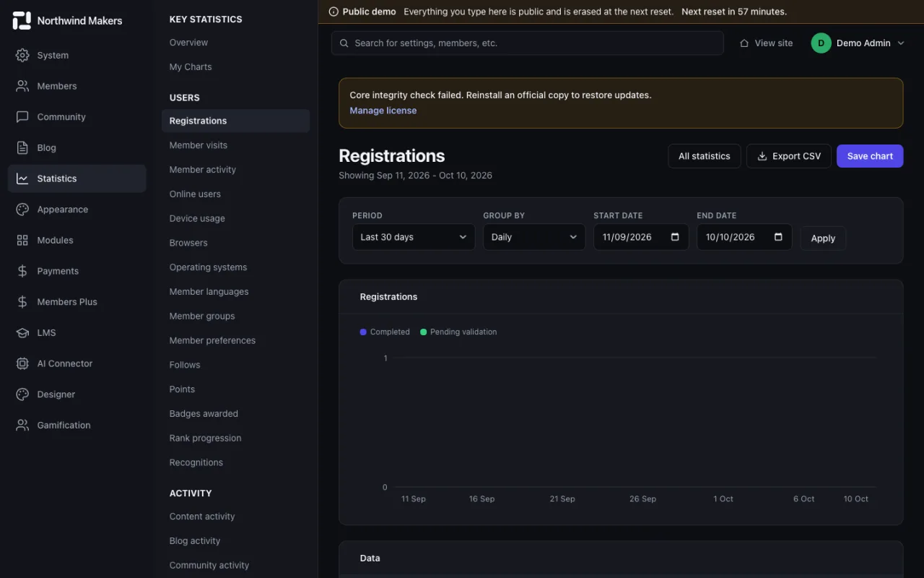Click the Start Date field value 11/09/2026
The image size is (924, 578).
tap(627, 237)
